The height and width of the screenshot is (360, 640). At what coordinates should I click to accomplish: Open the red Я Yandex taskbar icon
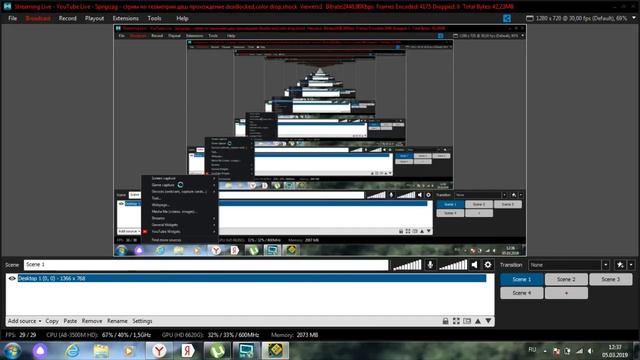click(x=188, y=351)
